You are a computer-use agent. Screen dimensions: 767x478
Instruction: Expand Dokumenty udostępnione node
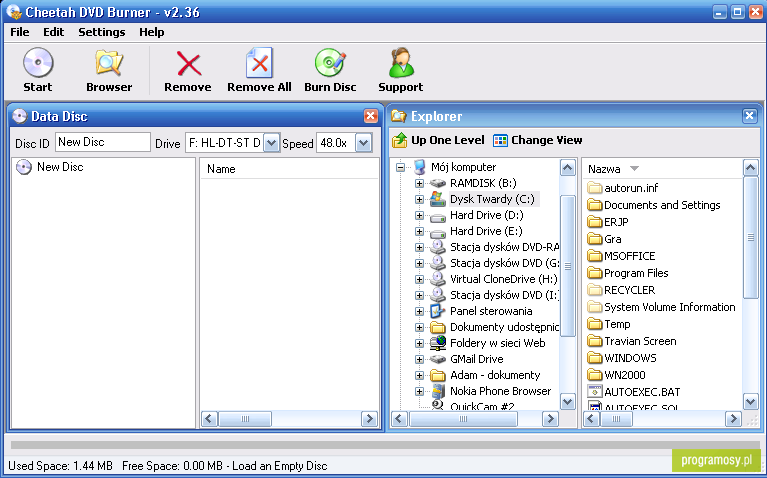419,327
